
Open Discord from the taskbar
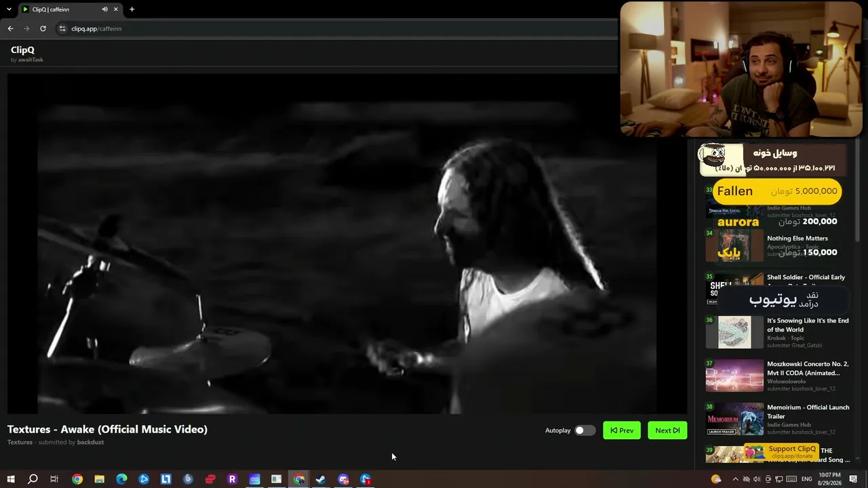[343, 479]
